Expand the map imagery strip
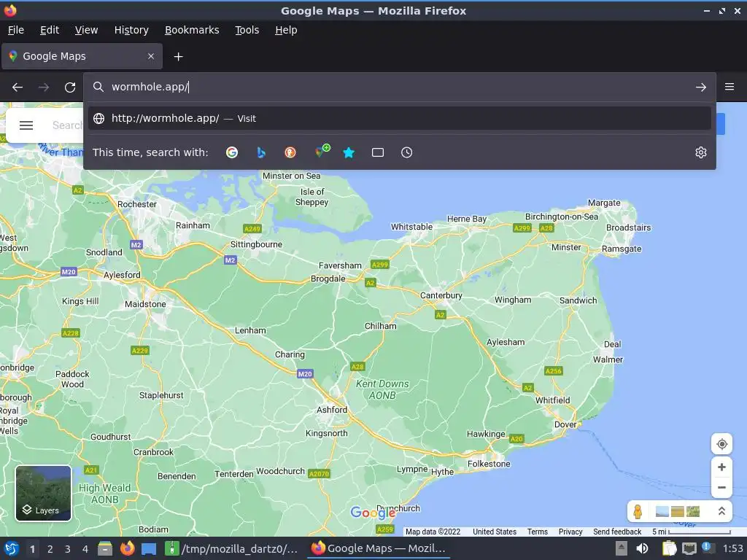This screenshot has width=747, height=560. coord(721,511)
